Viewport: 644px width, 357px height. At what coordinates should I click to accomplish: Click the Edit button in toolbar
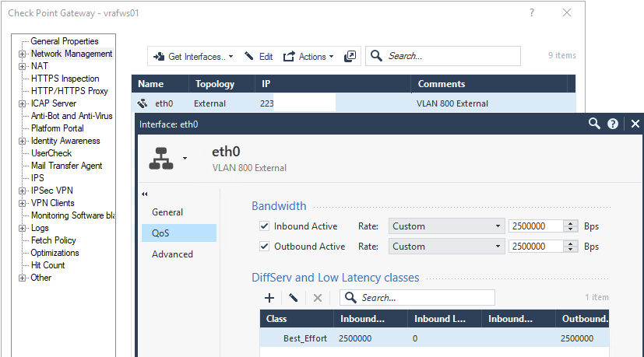259,57
